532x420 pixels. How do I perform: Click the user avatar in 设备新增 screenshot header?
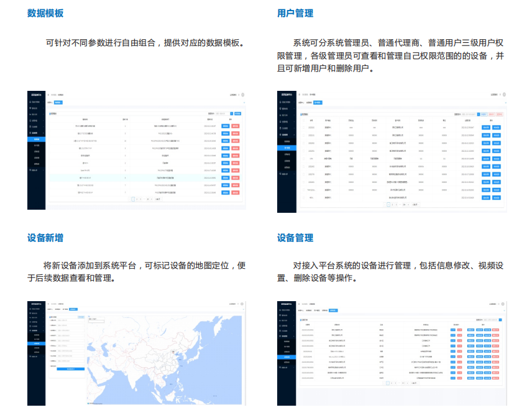coord(242,304)
